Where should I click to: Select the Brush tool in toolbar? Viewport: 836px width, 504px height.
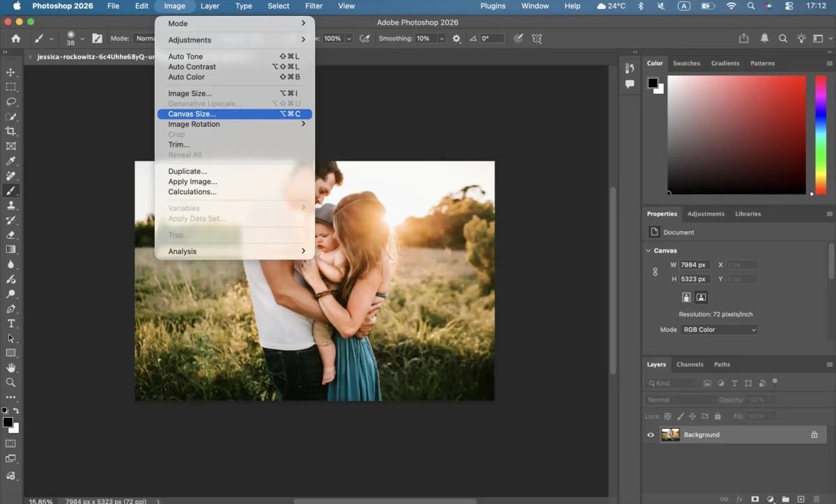10,191
